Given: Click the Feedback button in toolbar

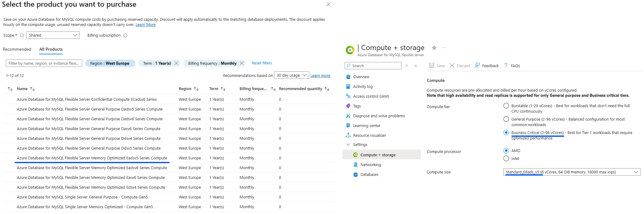Looking at the screenshot, I should [x=486, y=66].
